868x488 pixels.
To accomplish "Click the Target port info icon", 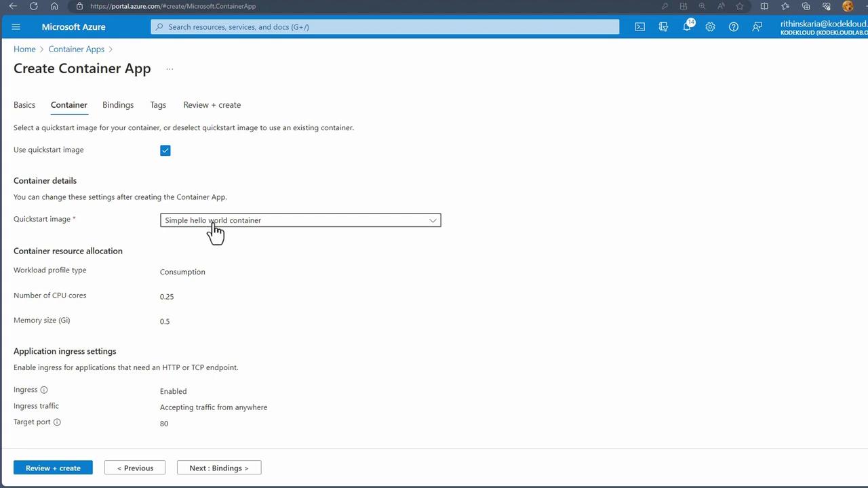I will coord(57,422).
